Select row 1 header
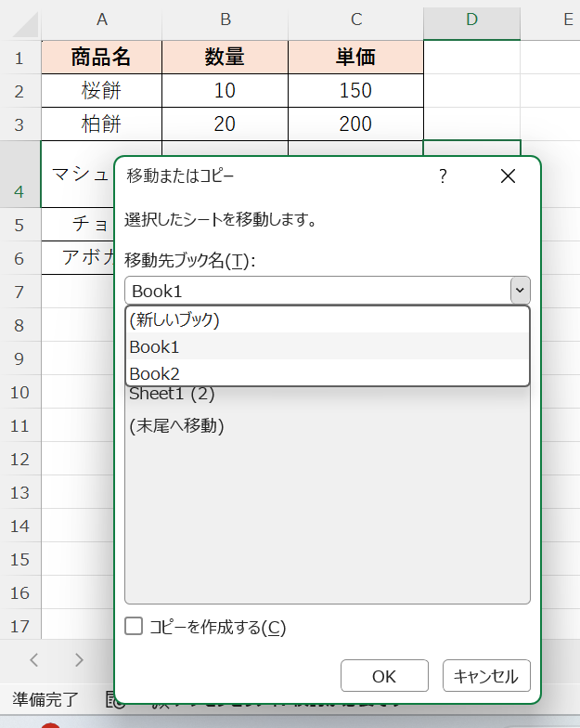 tap(19, 58)
